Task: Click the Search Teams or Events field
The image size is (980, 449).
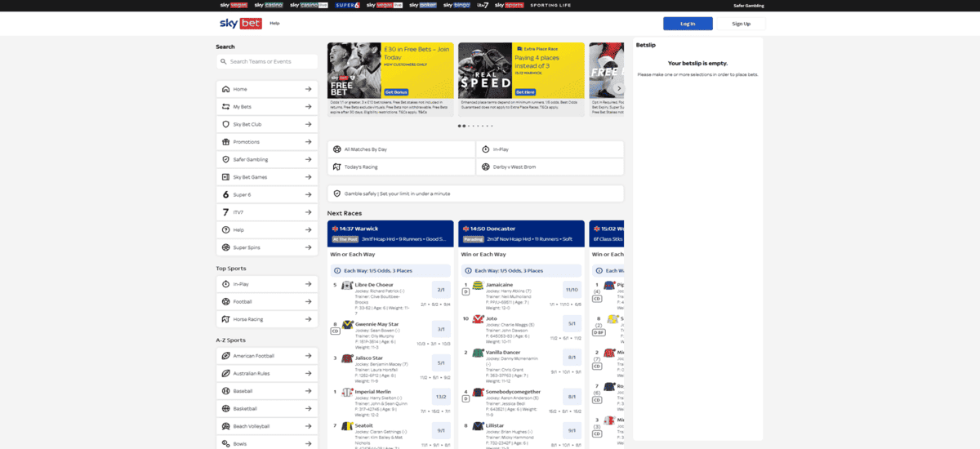Action: click(267, 61)
